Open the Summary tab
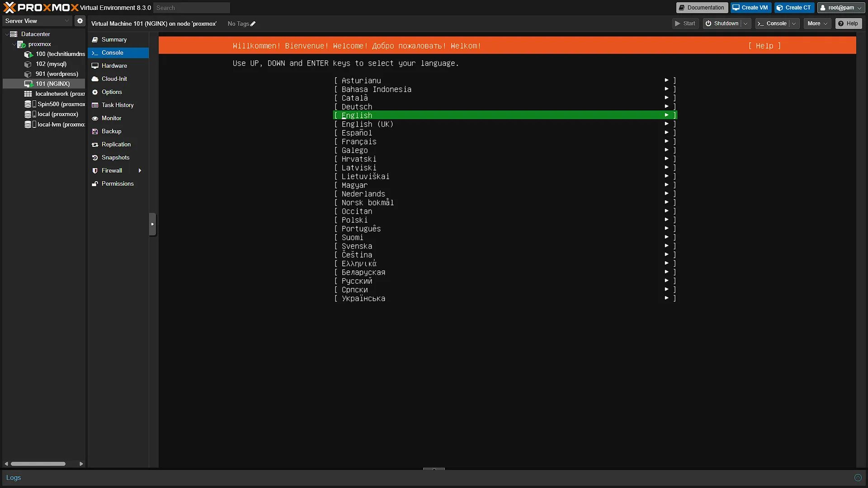 click(118, 40)
